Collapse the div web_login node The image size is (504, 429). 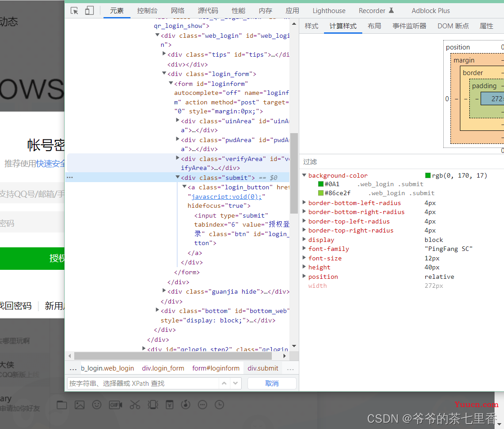157,35
